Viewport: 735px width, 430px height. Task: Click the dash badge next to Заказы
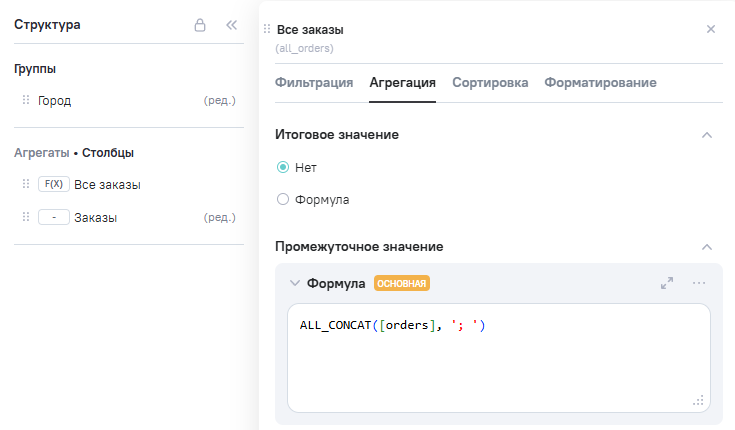coord(53,217)
